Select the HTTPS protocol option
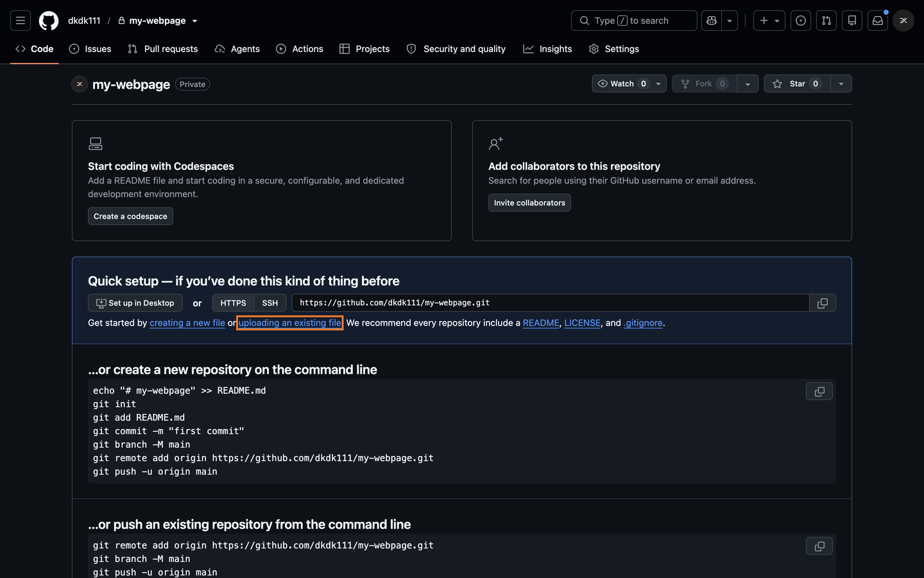The width and height of the screenshot is (924, 578). click(x=233, y=303)
